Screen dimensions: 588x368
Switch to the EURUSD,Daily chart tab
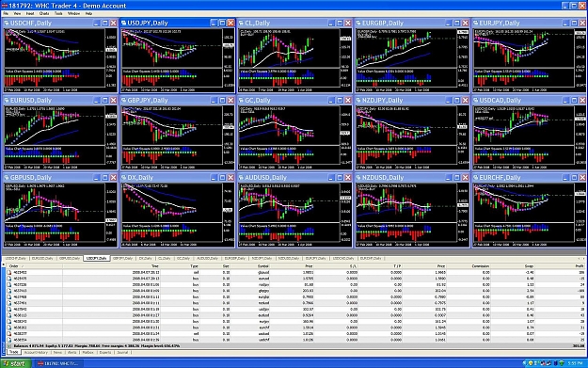click(42, 259)
